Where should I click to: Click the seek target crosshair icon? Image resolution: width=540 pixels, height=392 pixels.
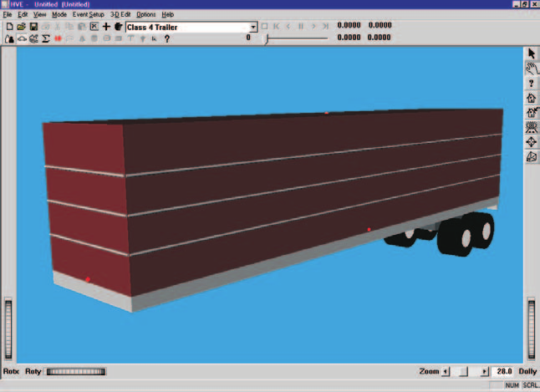pos(532,142)
